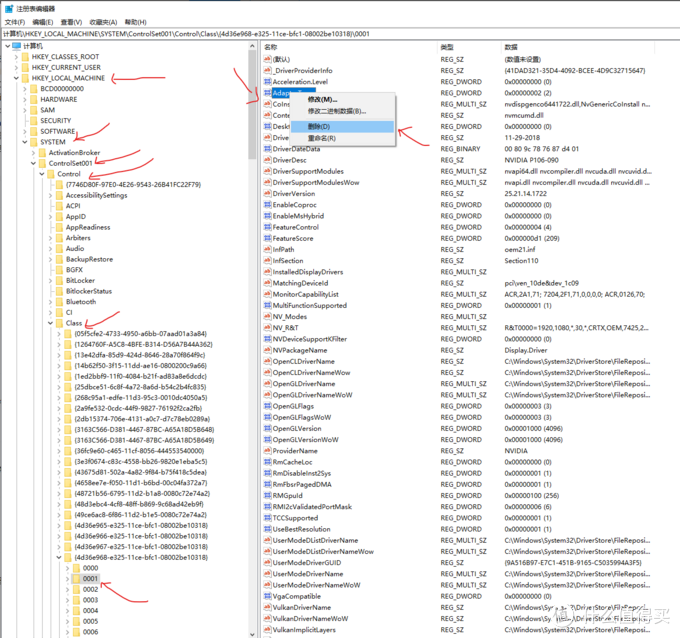Click the string icon beside VulkanDriverName
This screenshot has width=680, height=638.
click(268, 607)
